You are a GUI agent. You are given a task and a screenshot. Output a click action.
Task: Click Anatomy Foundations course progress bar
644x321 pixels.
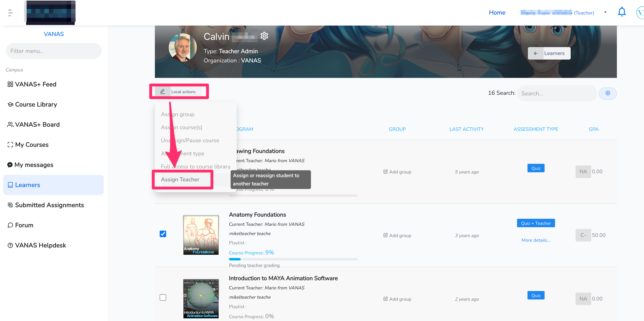pyautogui.click(x=293, y=259)
